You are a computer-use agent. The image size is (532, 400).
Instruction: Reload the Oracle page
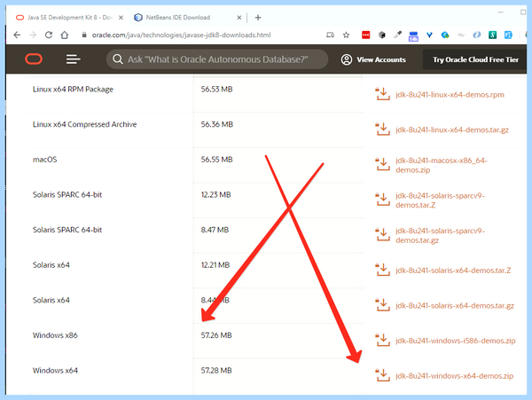tap(49, 35)
